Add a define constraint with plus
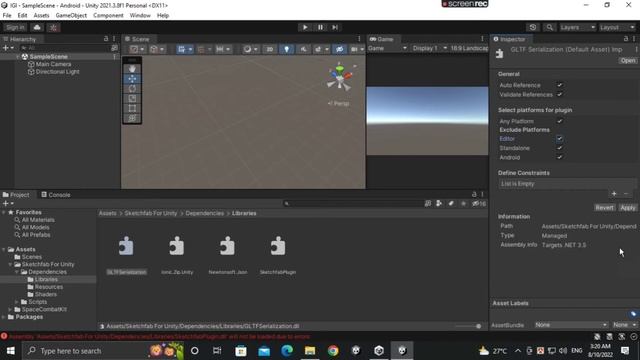Image resolution: width=640 pixels, height=360 pixels. (x=614, y=194)
